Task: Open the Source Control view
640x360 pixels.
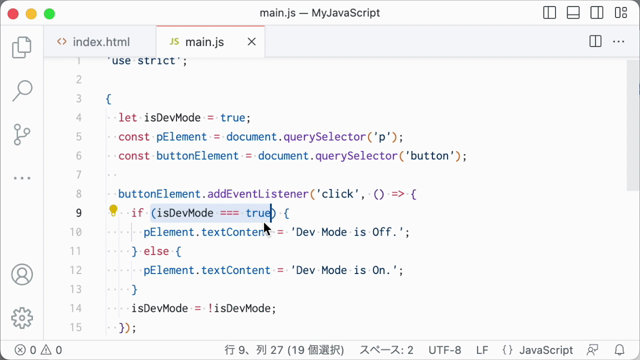Action: (x=22, y=135)
